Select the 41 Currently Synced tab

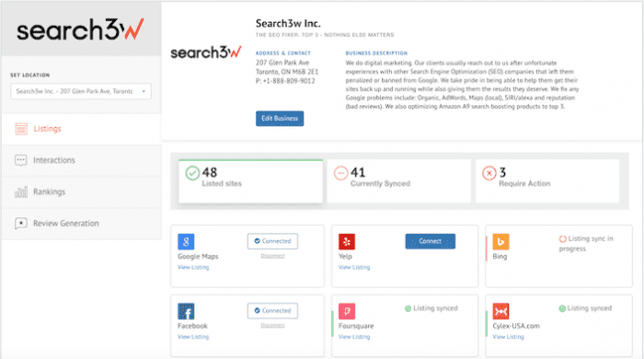pos(398,180)
